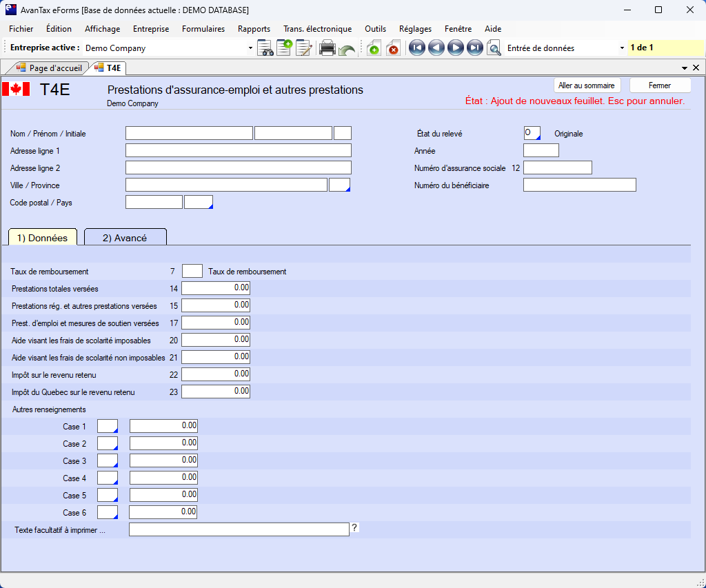Screen dimensions: 706x588
Task: Switch to the 2) Avancé tab
Action: (x=125, y=237)
